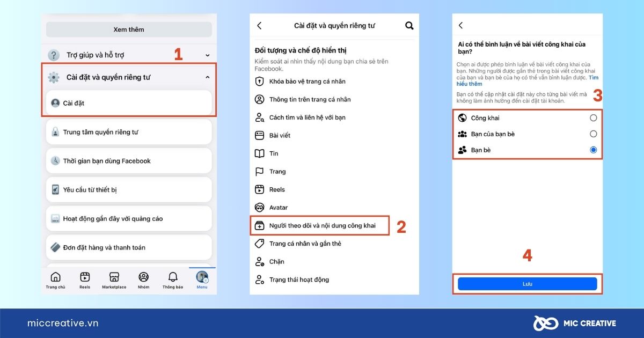Open Thời gian bạn dùng Facebook
This screenshot has width=644, height=338.
(x=129, y=161)
